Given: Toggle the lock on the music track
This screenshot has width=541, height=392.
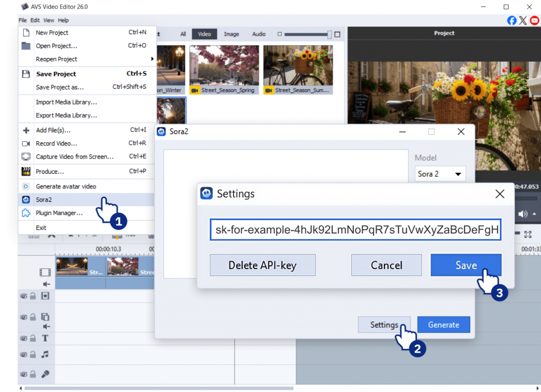Looking at the screenshot, I should click(x=32, y=354).
